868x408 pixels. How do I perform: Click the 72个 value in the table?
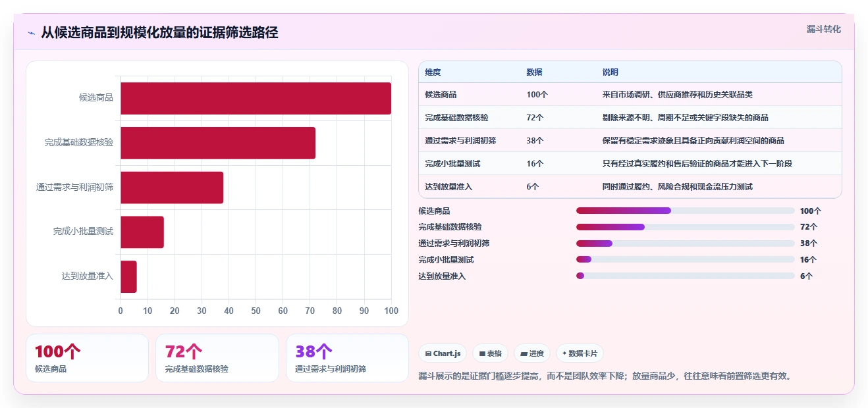click(x=535, y=118)
